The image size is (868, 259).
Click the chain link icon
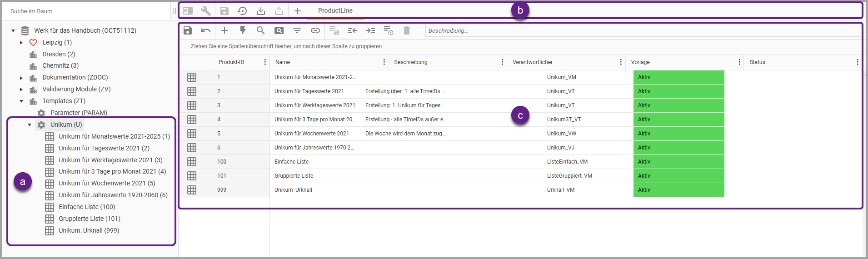[x=315, y=30]
